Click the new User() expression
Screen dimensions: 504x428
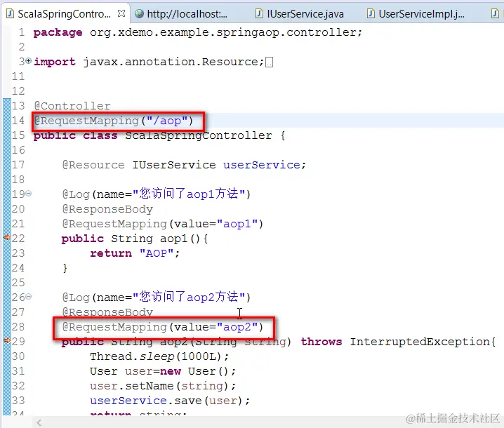(198, 371)
